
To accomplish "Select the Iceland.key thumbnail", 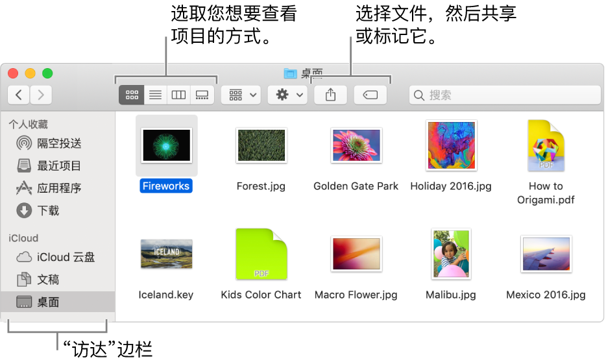I will tap(167, 254).
